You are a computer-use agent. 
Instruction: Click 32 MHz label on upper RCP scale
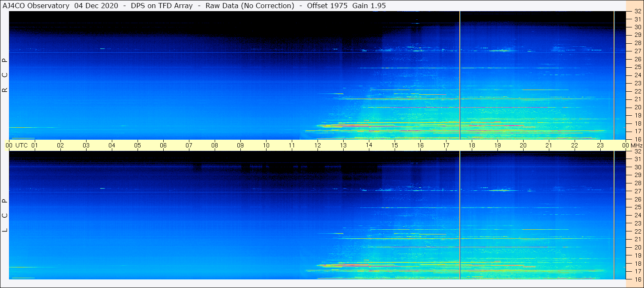pyautogui.click(x=637, y=12)
